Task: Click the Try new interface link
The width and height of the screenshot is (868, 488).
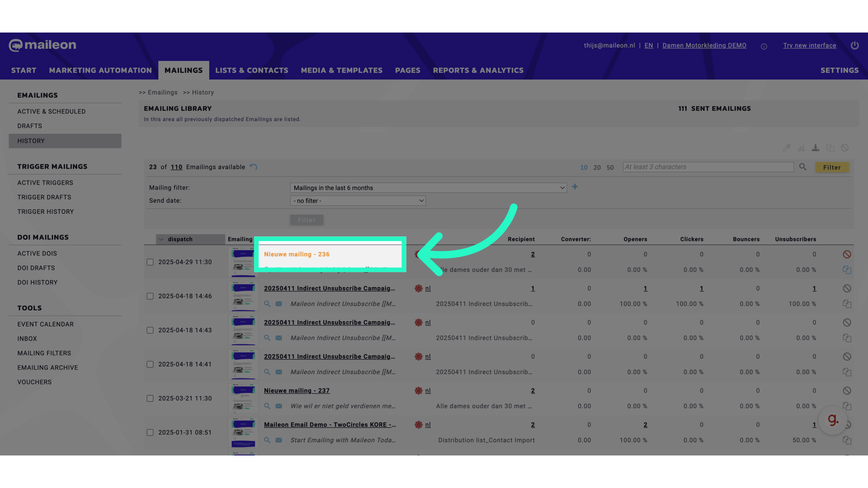Action: 810,46
